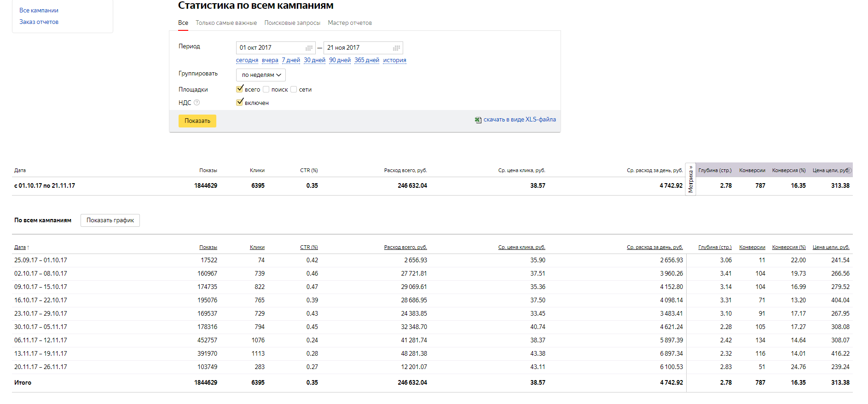Click row '16.10.17 – 22.10.17' date

[x=41, y=300]
